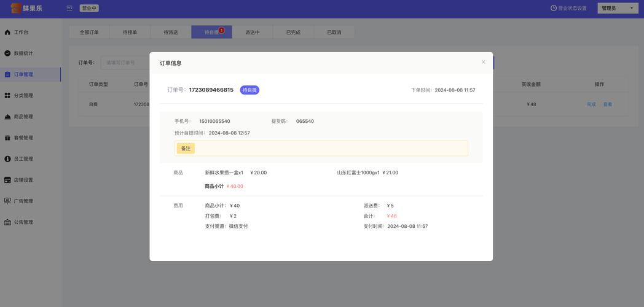644x307 pixels.
Task: Click the 分类管理 grid icon
Action: click(x=7, y=96)
